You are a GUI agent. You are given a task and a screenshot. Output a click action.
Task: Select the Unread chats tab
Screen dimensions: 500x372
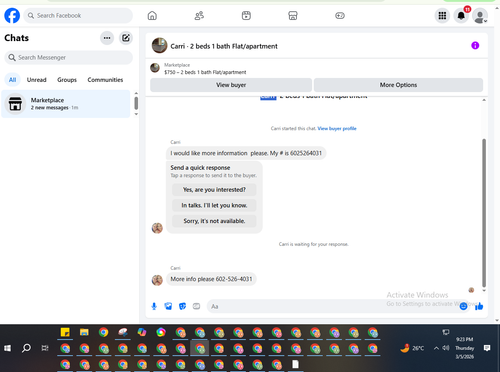(37, 80)
